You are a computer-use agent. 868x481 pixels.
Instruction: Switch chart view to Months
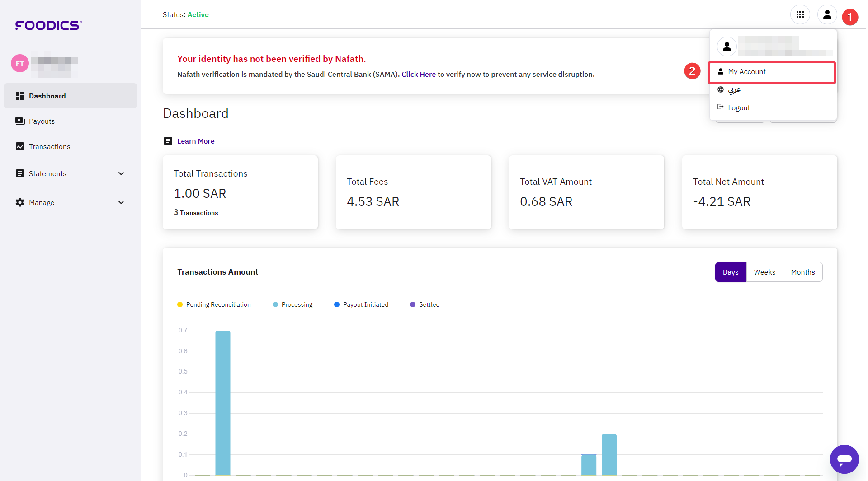click(803, 272)
